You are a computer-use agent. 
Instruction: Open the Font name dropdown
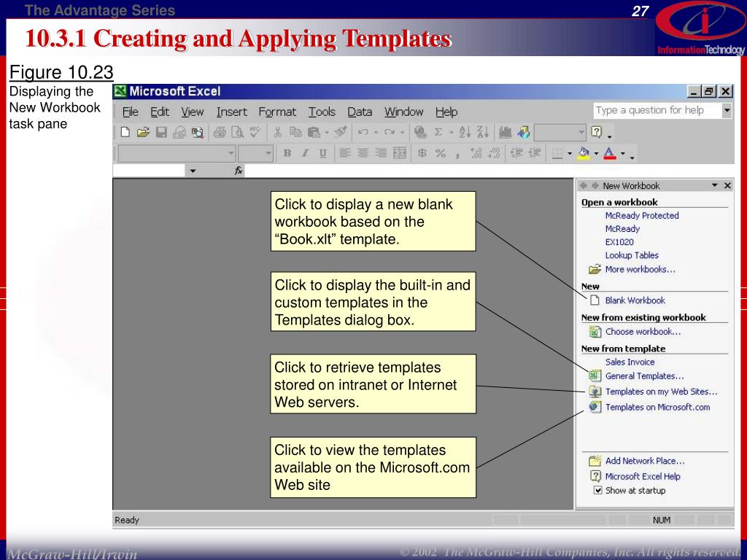(231, 153)
